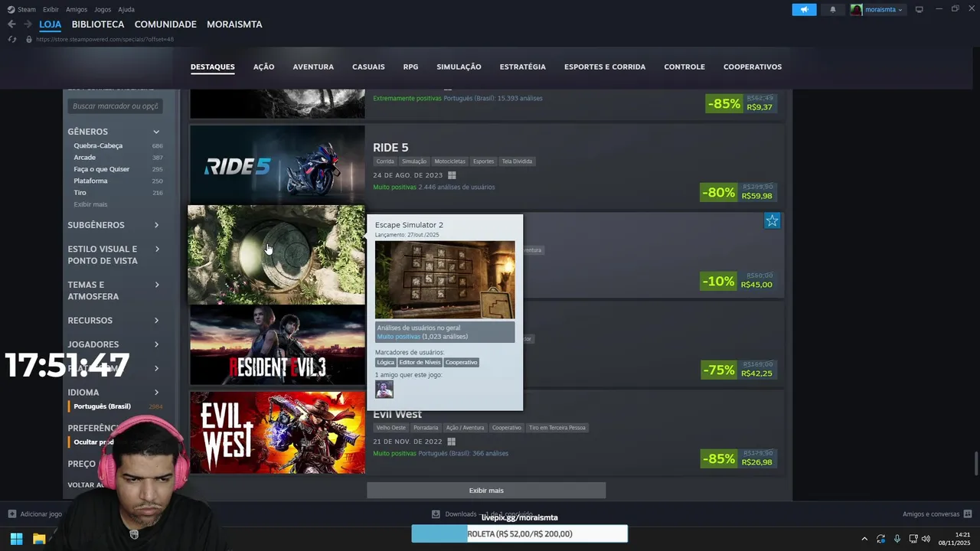Open the Windows Start menu

[x=16, y=539]
